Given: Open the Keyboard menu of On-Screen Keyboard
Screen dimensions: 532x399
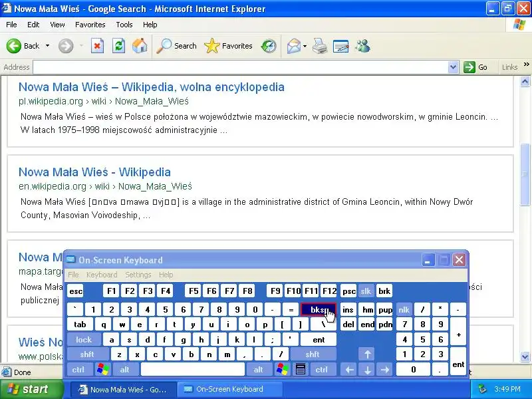Looking at the screenshot, I should tap(102, 275).
